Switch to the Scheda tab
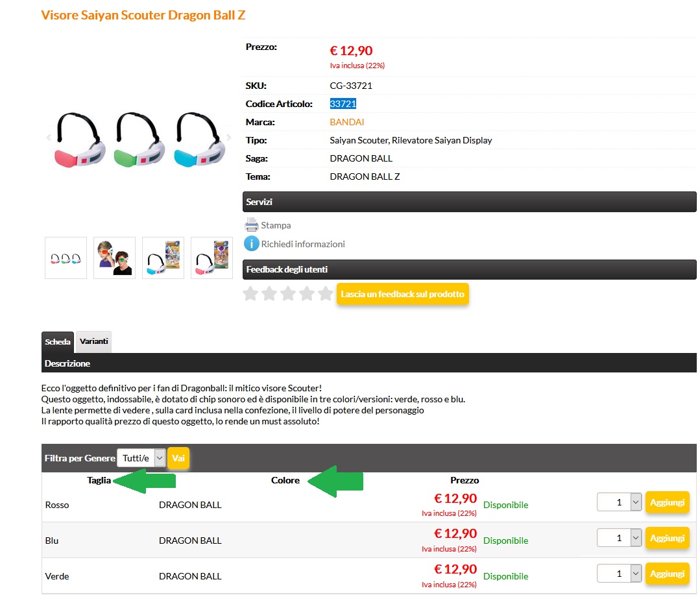The image size is (700, 595). point(58,342)
